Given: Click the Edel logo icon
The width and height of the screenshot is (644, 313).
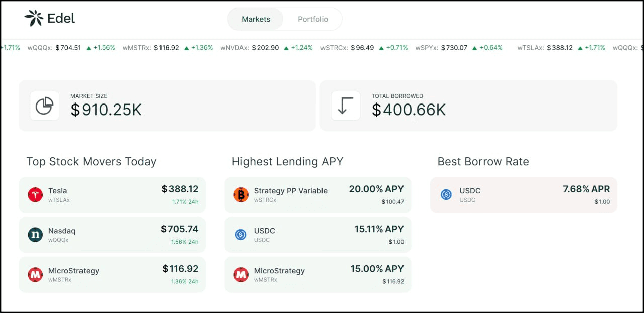Looking at the screenshot, I should pyautogui.click(x=34, y=18).
